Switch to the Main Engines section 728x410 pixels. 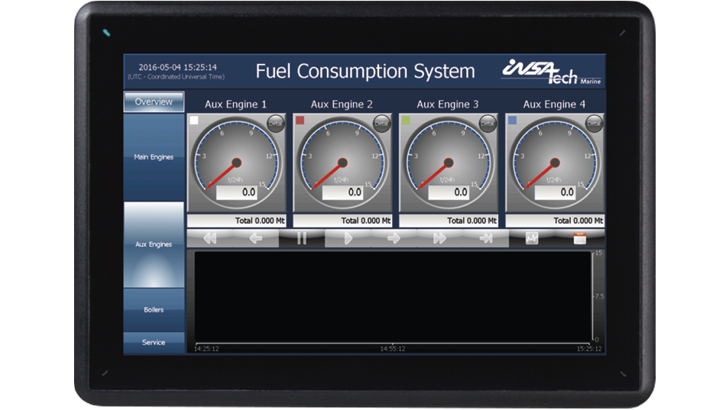tap(154, 157)
